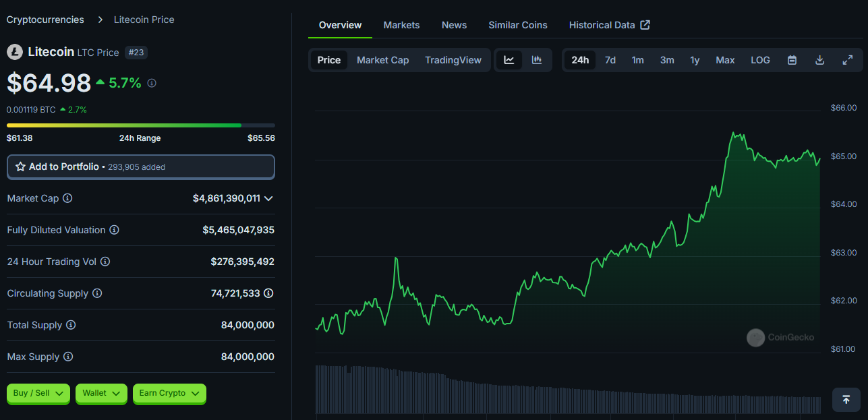Open Earn Crypto dropdown
Image resolution: width=868 pixels, height=420 pixels.
[169, 393]
